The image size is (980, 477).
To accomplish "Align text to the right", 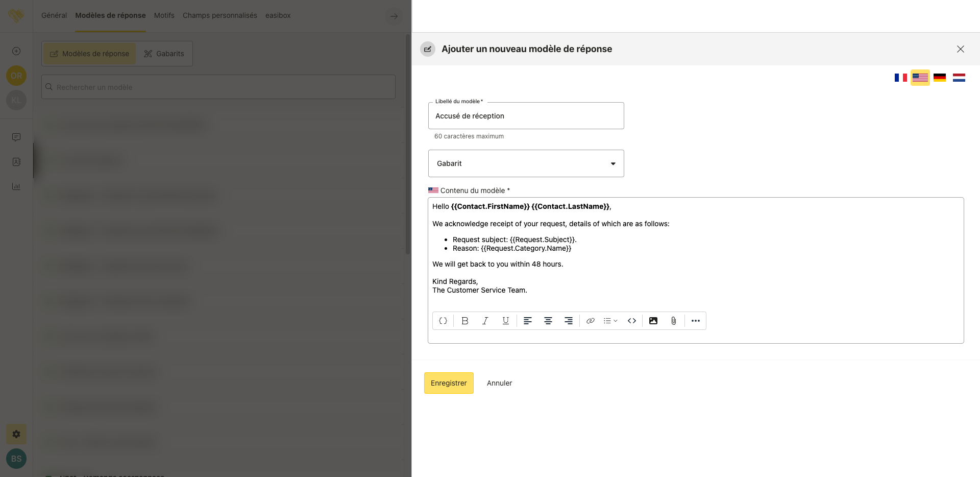I will click(569, 321).
